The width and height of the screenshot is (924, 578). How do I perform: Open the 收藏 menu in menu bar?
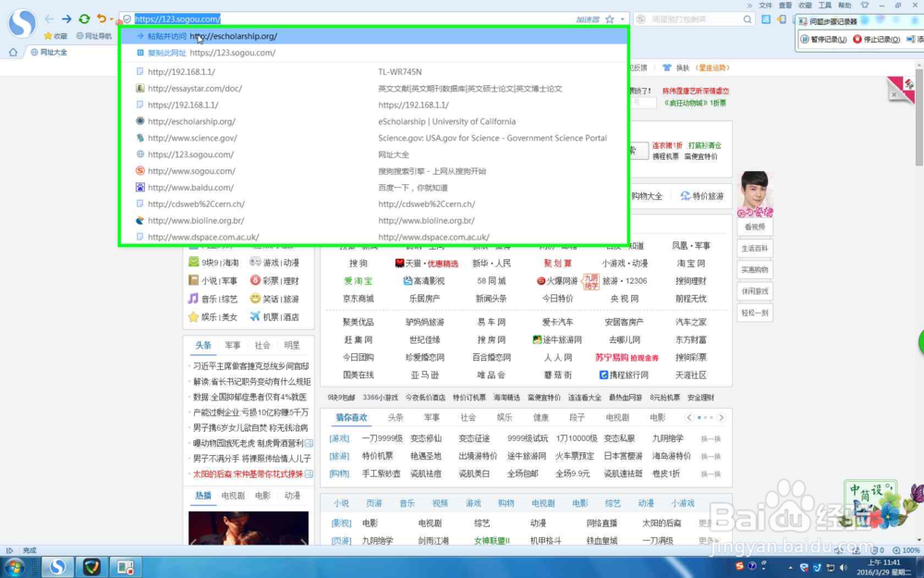click(x=805, y=6)
